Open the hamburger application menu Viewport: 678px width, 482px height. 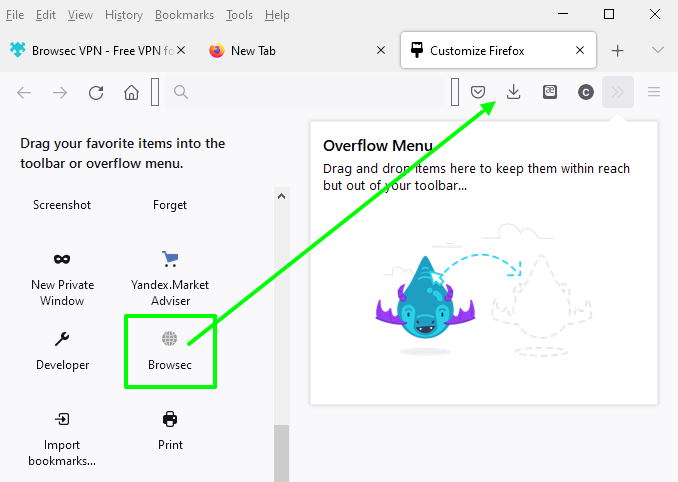[654, 92]
